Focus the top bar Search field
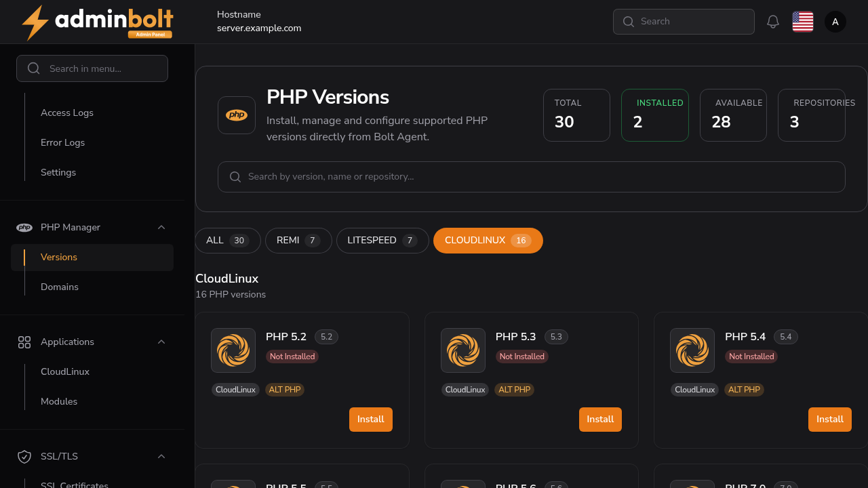This screenshot has width=868, height=488. [684, 22]
